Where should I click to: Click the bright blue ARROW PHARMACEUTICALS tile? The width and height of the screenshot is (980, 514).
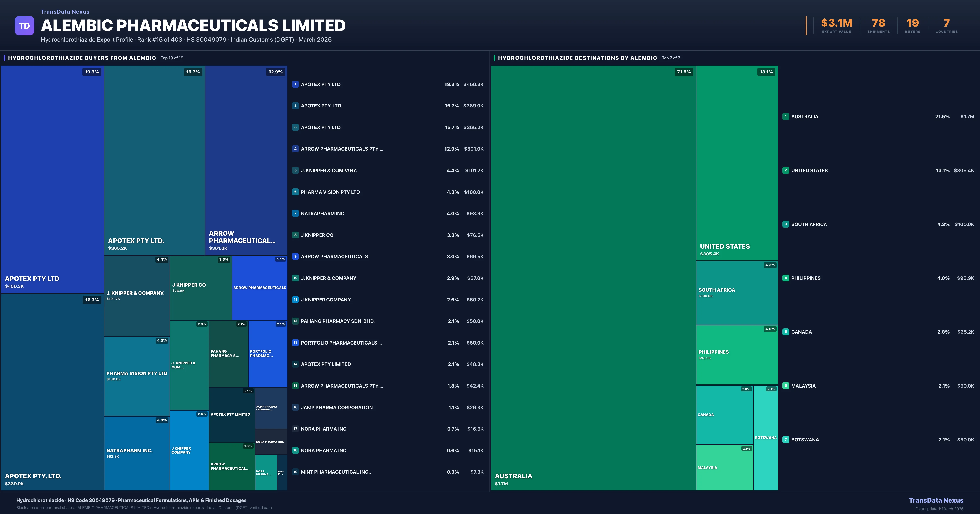point(259,288)
